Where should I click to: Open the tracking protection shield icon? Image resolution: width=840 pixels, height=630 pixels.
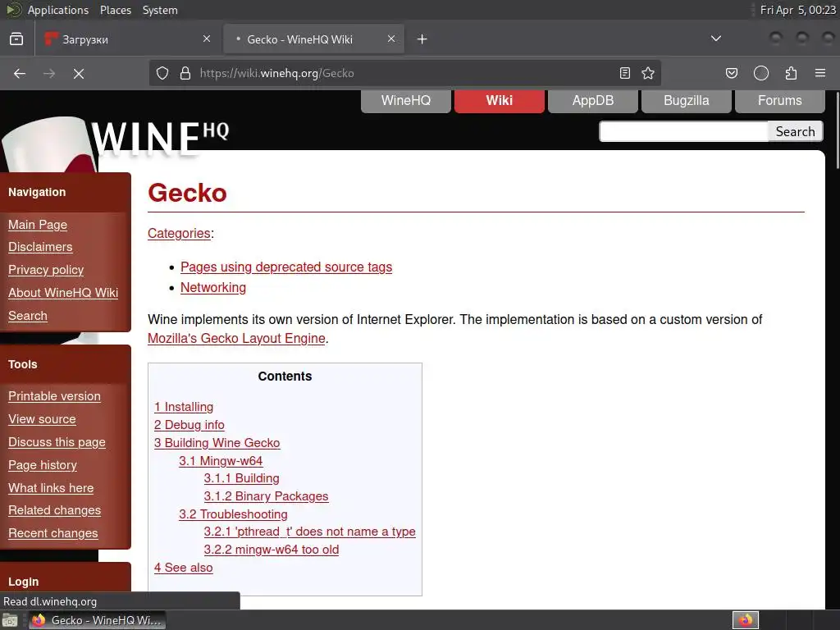[x=162, y=73]
